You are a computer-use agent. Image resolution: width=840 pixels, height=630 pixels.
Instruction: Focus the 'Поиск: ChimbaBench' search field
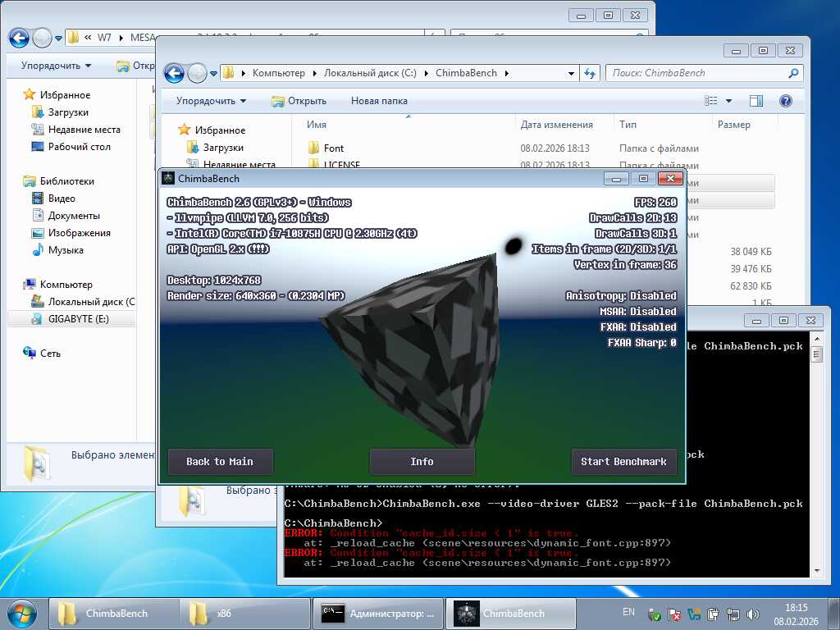pos(704,73)
